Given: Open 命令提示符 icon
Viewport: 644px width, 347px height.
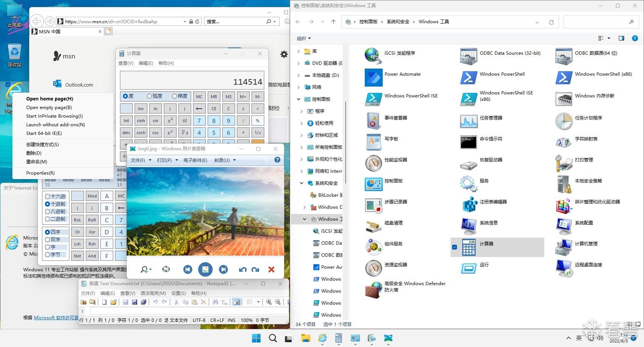Looking at the screenshot, I should pos(468,142).
